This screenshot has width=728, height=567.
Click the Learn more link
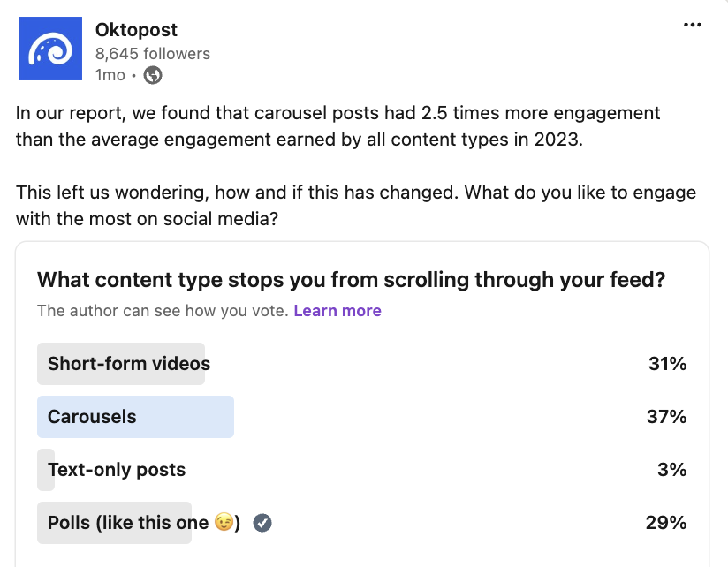[x=337, y=310]
